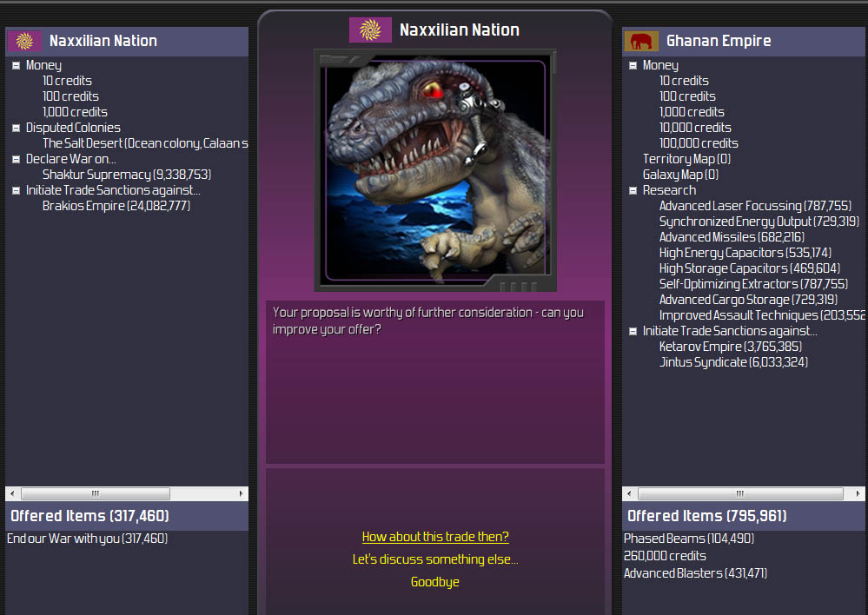Choose 'Let's discuss something else...'
The width and height of the screenshot is (868, 615).
point(435,559)
